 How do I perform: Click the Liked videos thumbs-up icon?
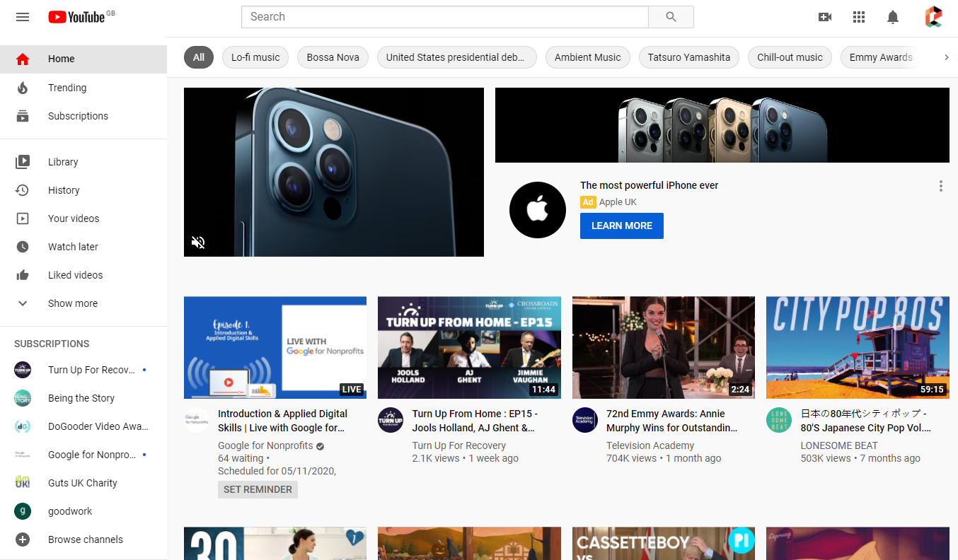pyautogui.click(x=23, y=275)
